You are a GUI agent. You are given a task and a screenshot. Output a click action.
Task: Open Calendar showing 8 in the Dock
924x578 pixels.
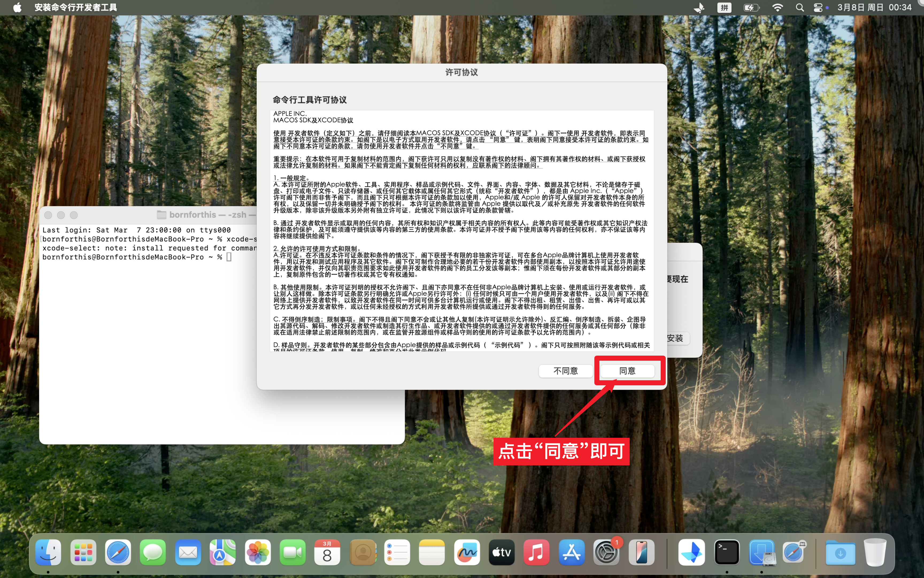coord(327,552)
